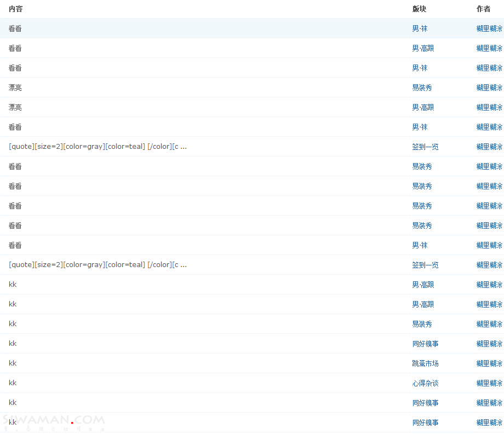Image resolution: width=504 pixels, height=434 pixels.
Task: Open the 男·袜 board link in the first row
Action: (x=420, y=28)
